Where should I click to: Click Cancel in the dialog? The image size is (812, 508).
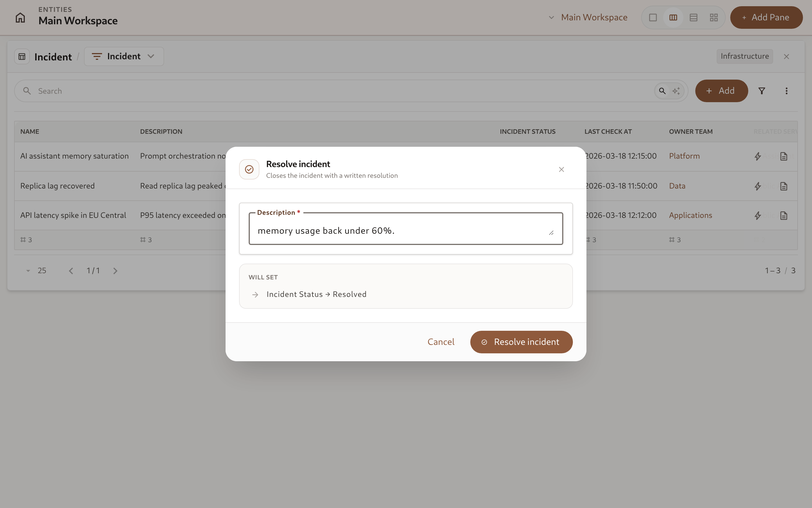click(441, 342)
